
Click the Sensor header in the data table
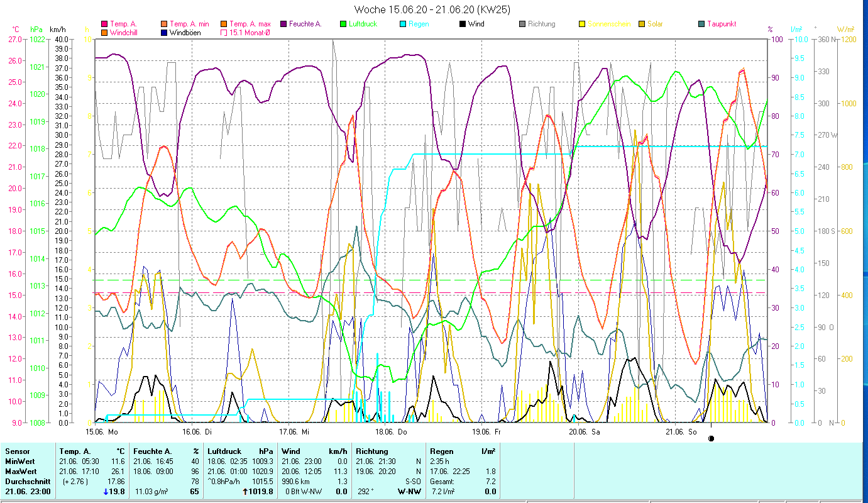pyautogui.click(x=17, y=451)
